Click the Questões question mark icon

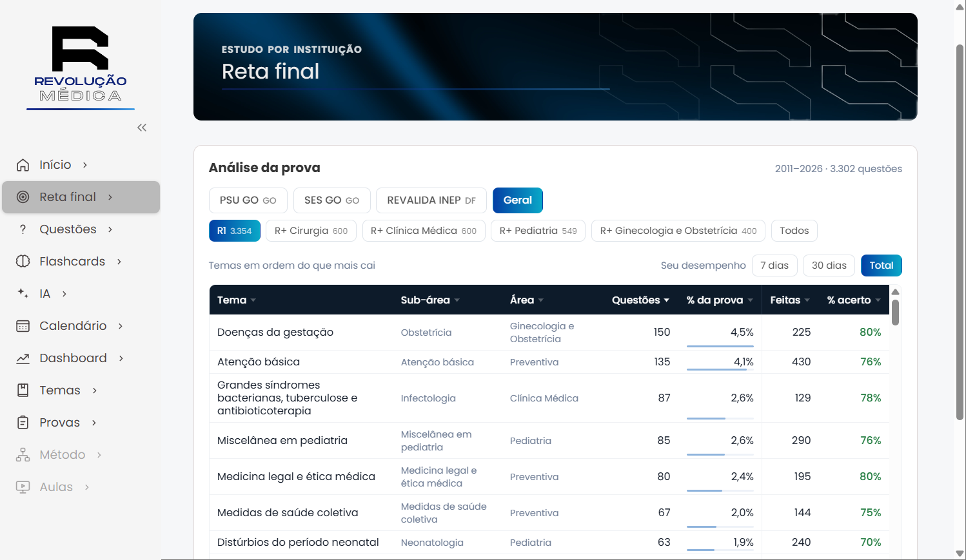pos(23,229)
